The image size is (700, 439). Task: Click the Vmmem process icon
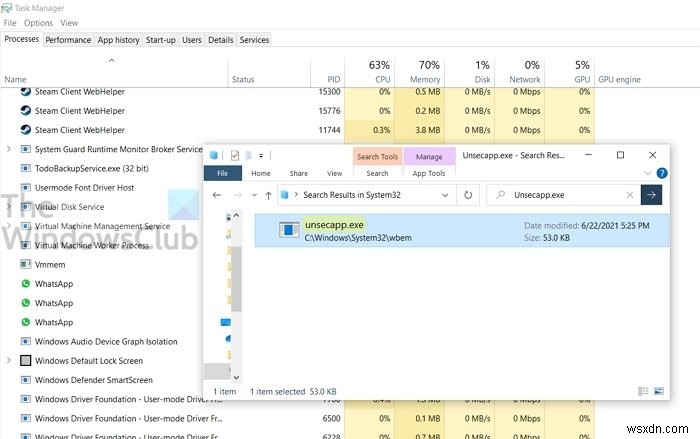(25, 264)
